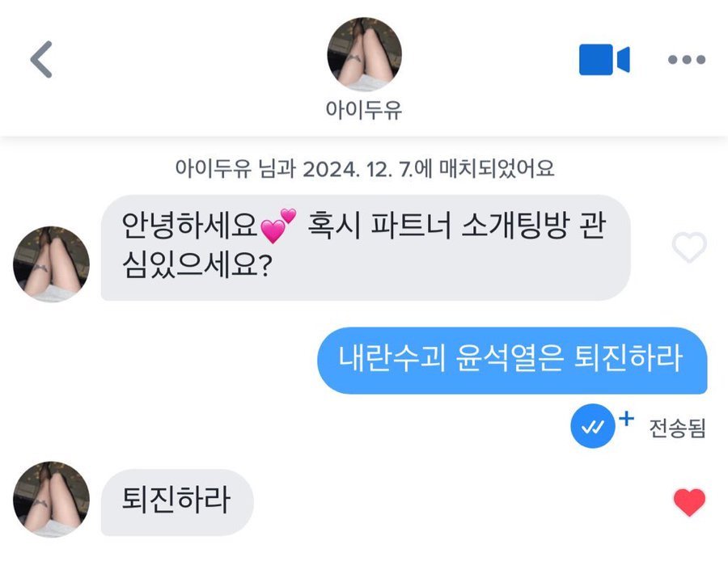Screen dimensions: 728x587
Task: Select the 안녕하세요 greeting message bubble
Action: (x=365, y=247)
